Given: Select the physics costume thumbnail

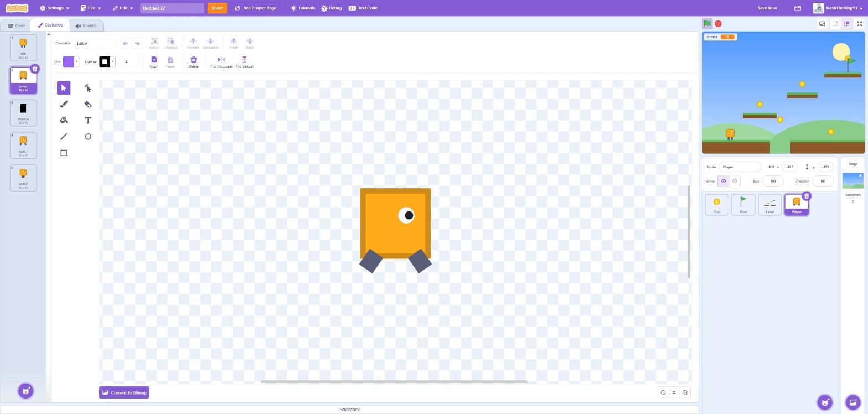Looking at the screenshot, I should [x=23, y=113].
